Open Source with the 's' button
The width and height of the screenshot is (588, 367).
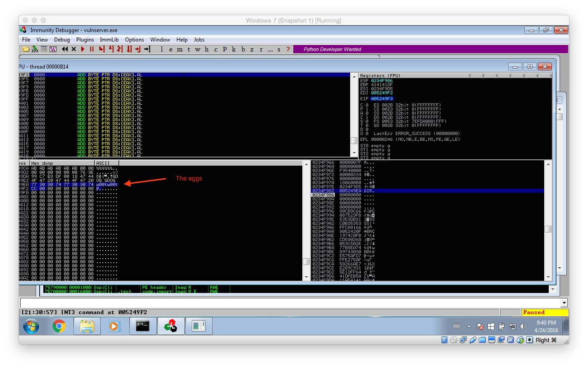pos(279,49)
